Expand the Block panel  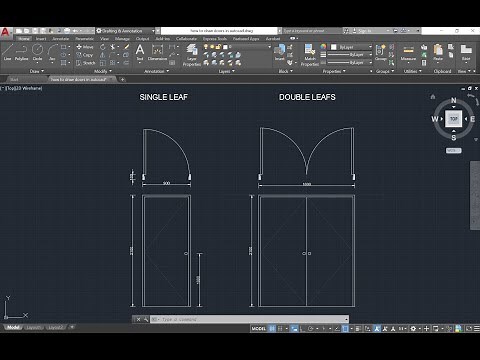(x=285, y=71)
